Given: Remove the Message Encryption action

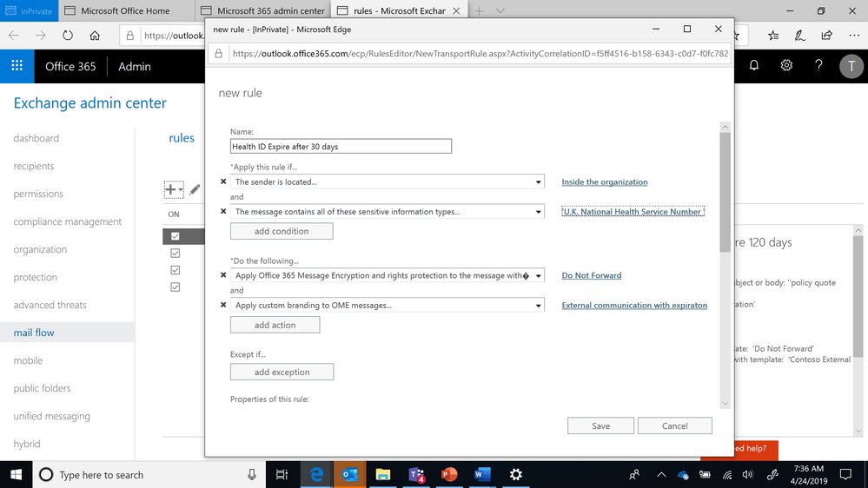Looking at the screenshot, I should click(x=223, y=275).
